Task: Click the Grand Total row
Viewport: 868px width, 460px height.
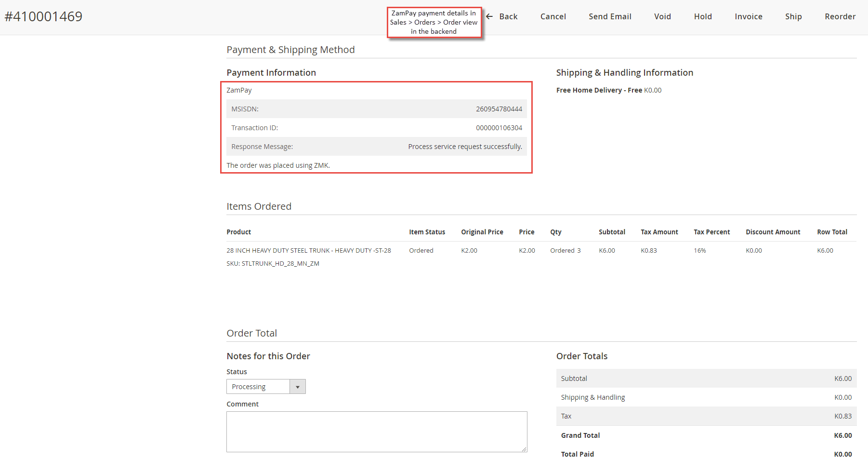Action: pos(706,435)
